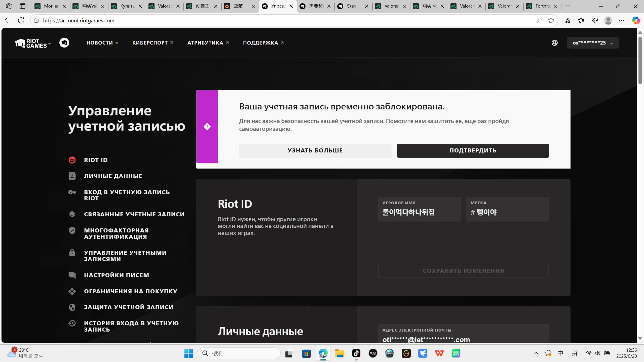Open File Explorer from the taskbar
Screen dimensions: 644x362
pos(339,353)
